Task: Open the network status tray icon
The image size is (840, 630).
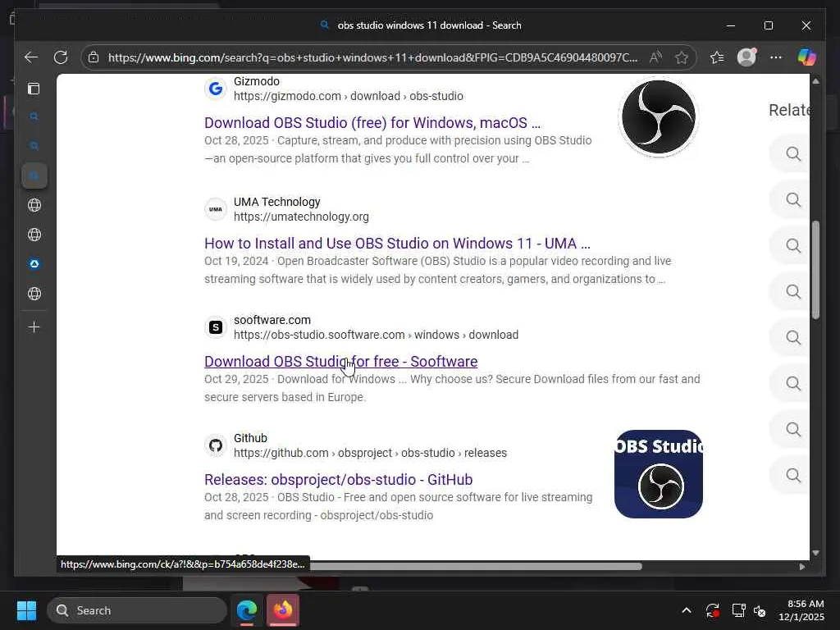Action: (x=738, y=610)
